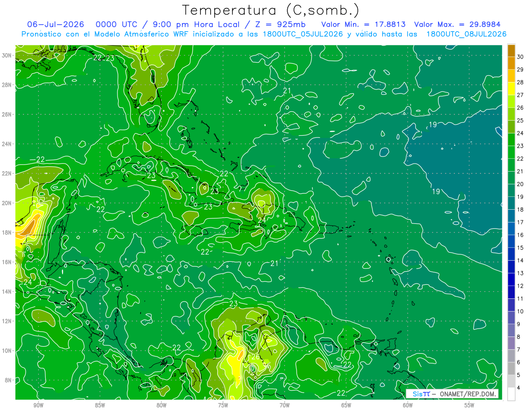Image resolution: width=532 pixels, height=411 pixels.
Task: Click the "8N" latitude axis label
Action: point(9,380)
